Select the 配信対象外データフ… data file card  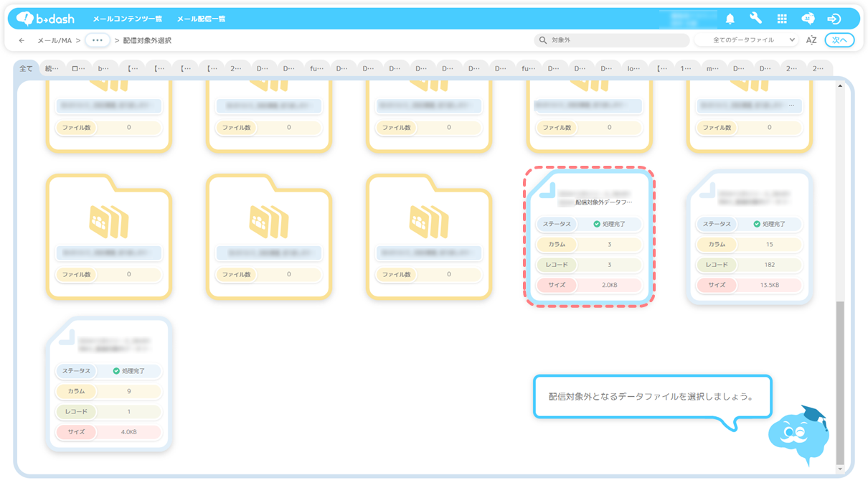coord(589,237)
